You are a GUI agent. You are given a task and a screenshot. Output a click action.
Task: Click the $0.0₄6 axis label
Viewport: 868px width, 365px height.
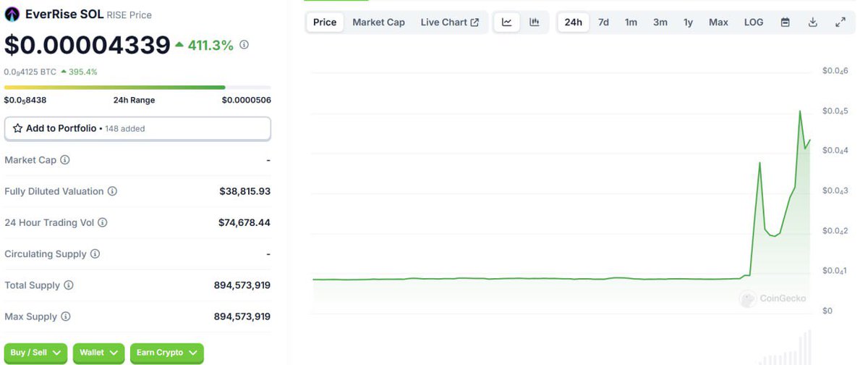835,71
